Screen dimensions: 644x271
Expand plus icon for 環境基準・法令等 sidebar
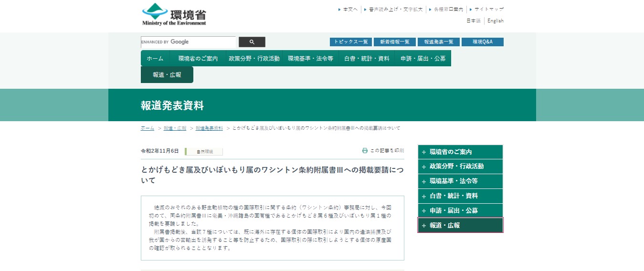coord(423,181)
